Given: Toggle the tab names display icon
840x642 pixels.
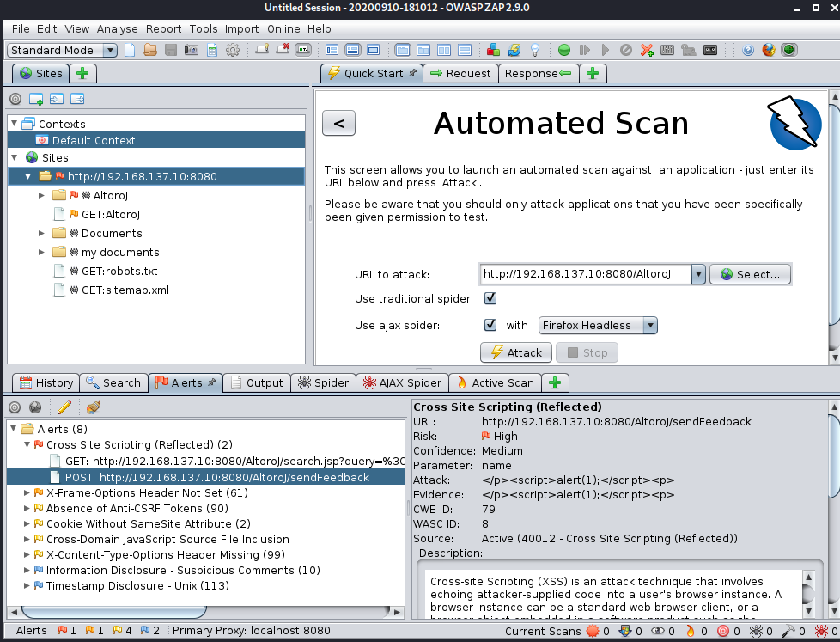Looking at the screenshot, I should pyautogui.click(x=303, y=50).
